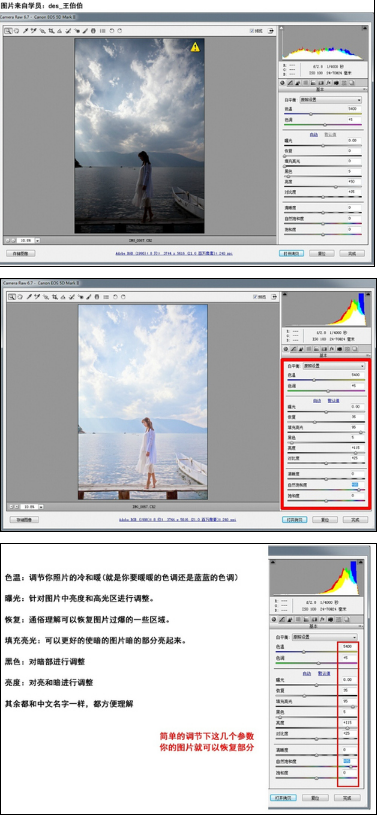Select the Crop tool in the dark-photo window
This screenshot has width=378, height=815.
point(51,31)
